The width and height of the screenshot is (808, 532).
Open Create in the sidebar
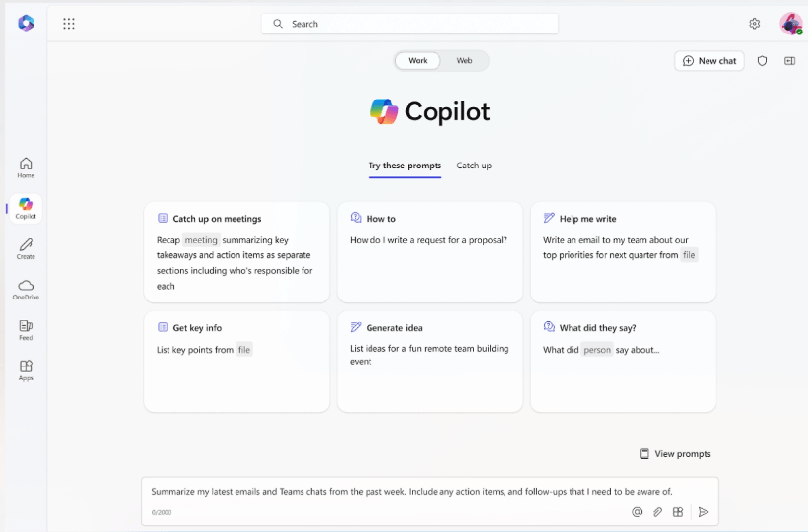click(26, 248)
